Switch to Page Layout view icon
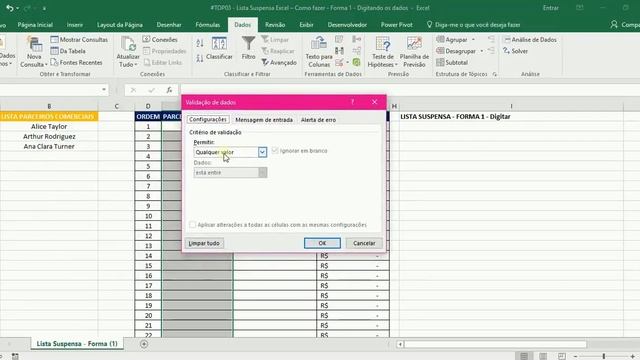Viewport: 640px width, 360px height. 543,356
